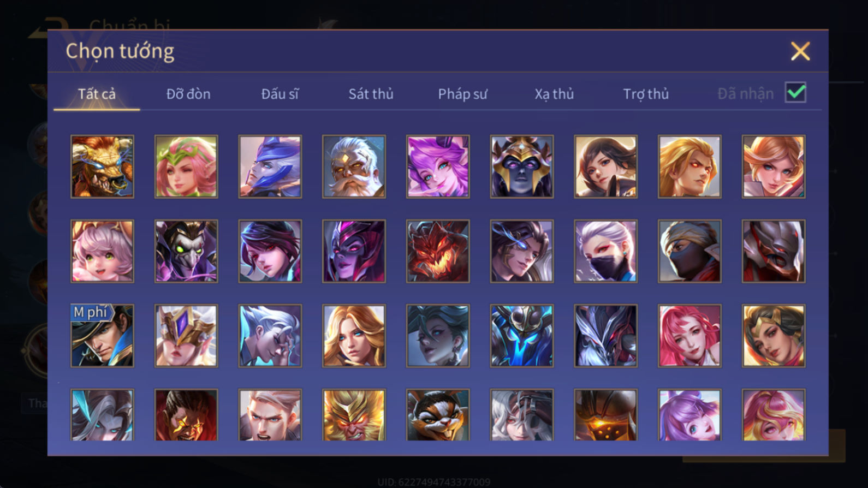Choose the hero labeled M phí

[x=102, y=336]
